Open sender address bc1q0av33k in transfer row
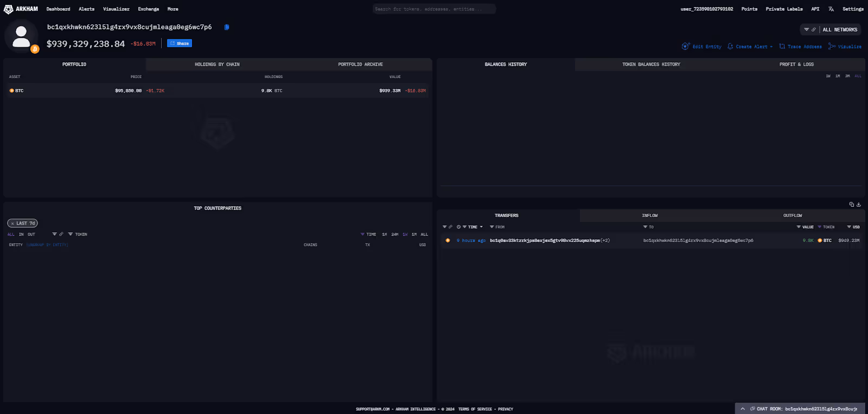Screen dimensions: 868x414 pyautogui.click(x=545, y=240)
